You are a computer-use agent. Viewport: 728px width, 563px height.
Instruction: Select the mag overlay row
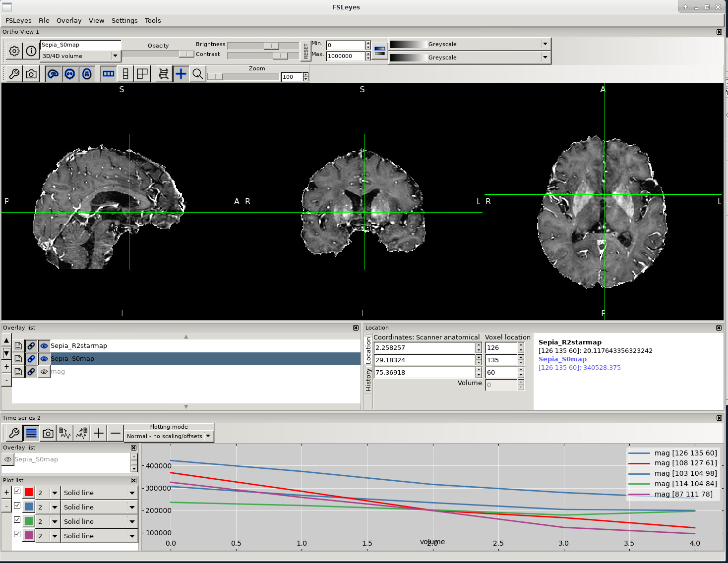point(186,372)
